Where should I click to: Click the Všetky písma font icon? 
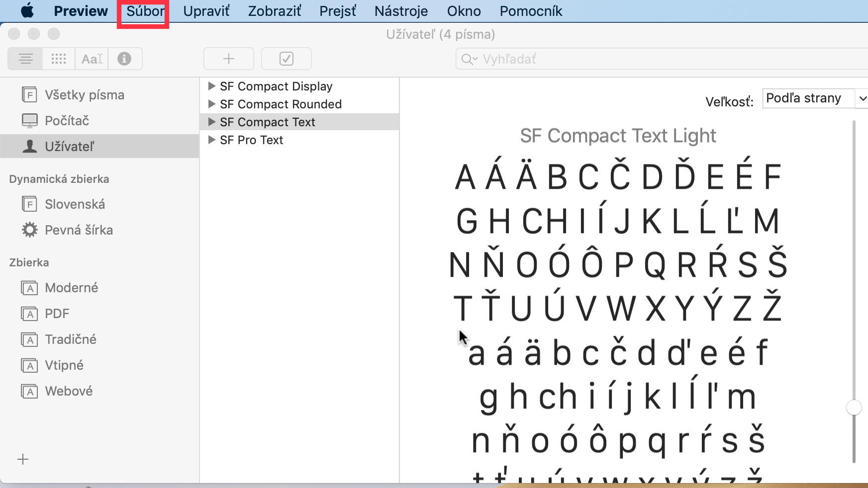point(29,94)
